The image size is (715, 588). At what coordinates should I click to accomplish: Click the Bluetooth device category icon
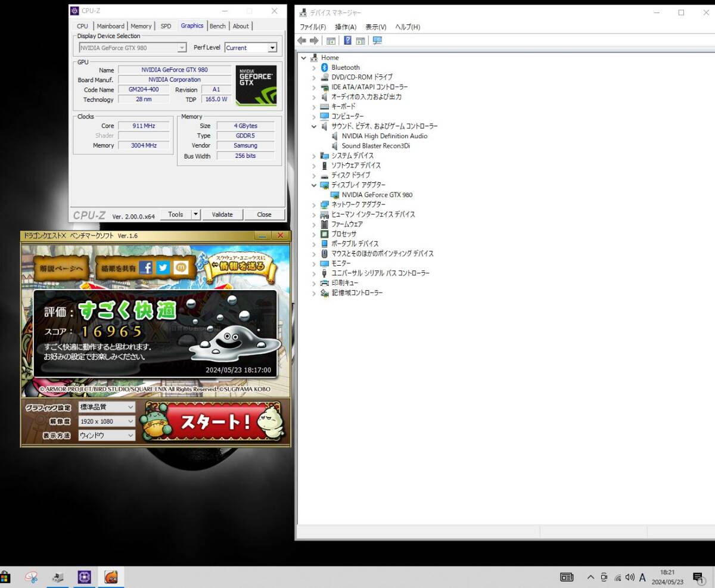(x=325, y=67)
